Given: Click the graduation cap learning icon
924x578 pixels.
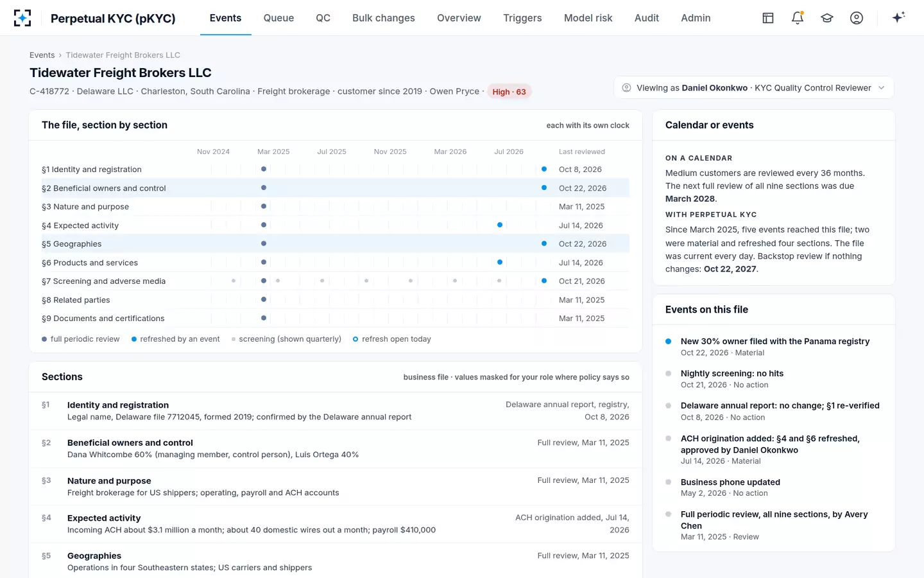Looking at the screenshot, I should tap(827, 18).
